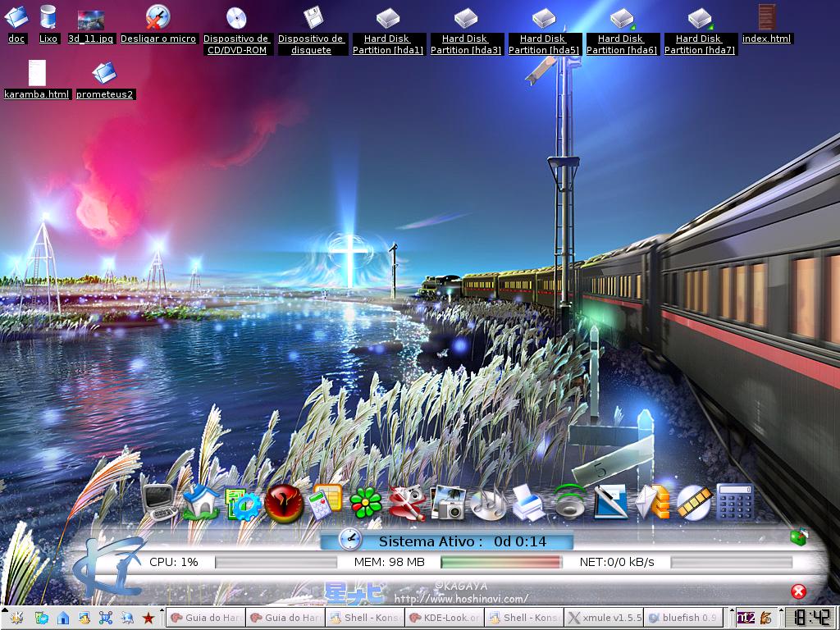Click the network traffic meter bar
This screenshot has width=840, height=630.
pyautogui.click(x=731, y=562)
